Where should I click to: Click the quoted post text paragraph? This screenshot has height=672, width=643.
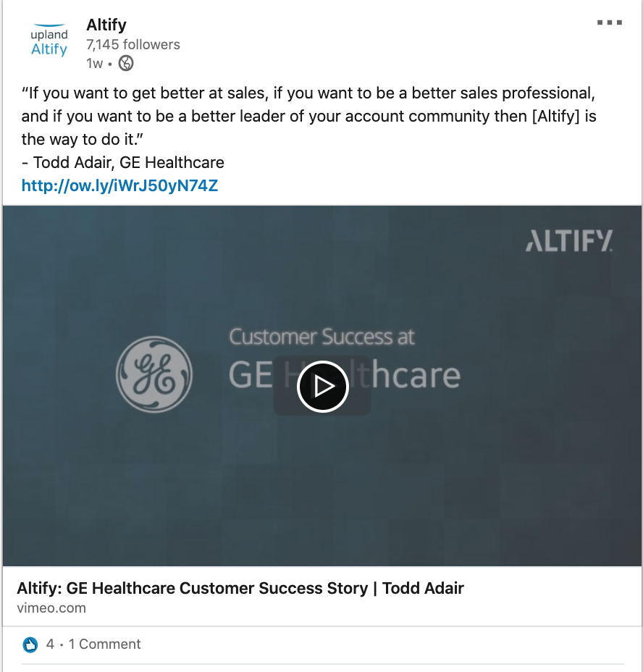coord(309,116)
